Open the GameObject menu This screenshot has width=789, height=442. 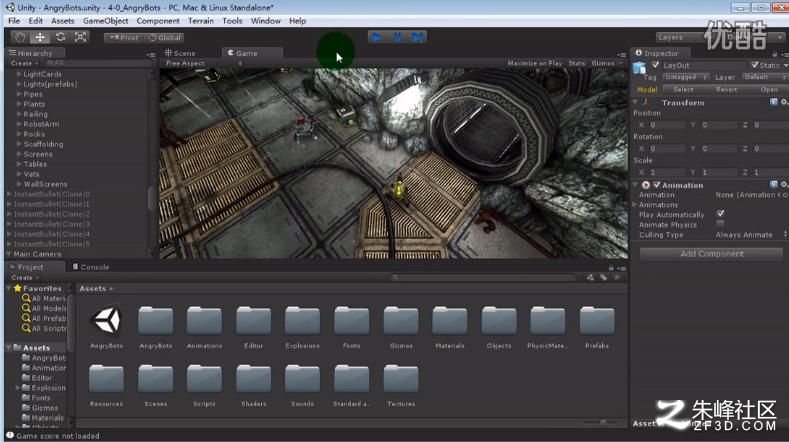(x=105, y=21)
